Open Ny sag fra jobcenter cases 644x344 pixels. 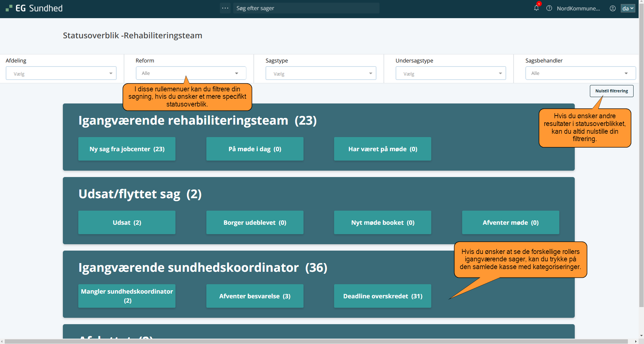pos(127,149)
